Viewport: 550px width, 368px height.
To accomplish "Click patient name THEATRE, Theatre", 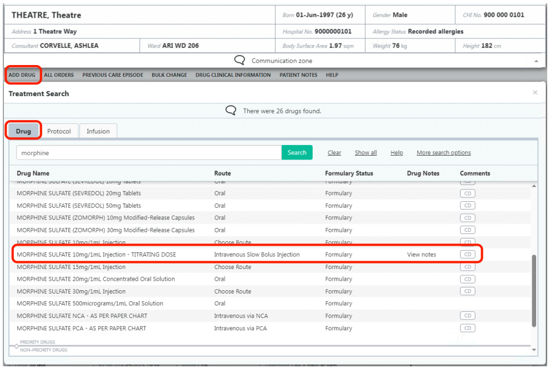I will (x=46, y=15).
